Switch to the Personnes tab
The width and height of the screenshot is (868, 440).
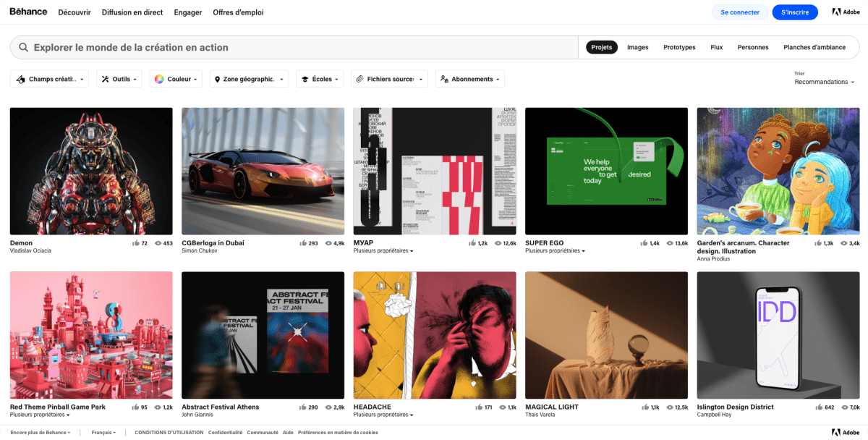753,46
